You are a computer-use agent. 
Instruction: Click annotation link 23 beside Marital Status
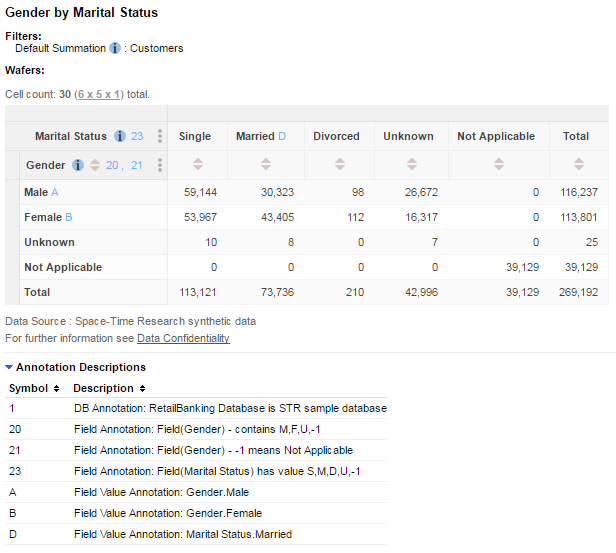pos(137,136)
